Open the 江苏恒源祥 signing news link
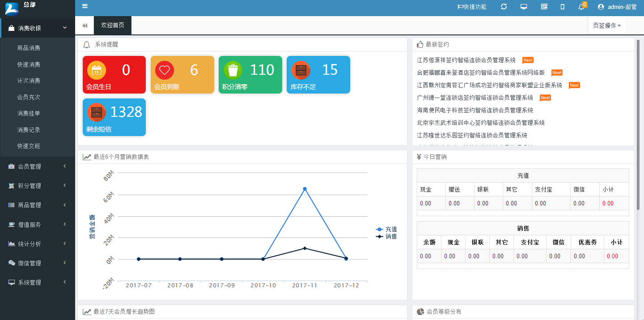 [466, 60]
